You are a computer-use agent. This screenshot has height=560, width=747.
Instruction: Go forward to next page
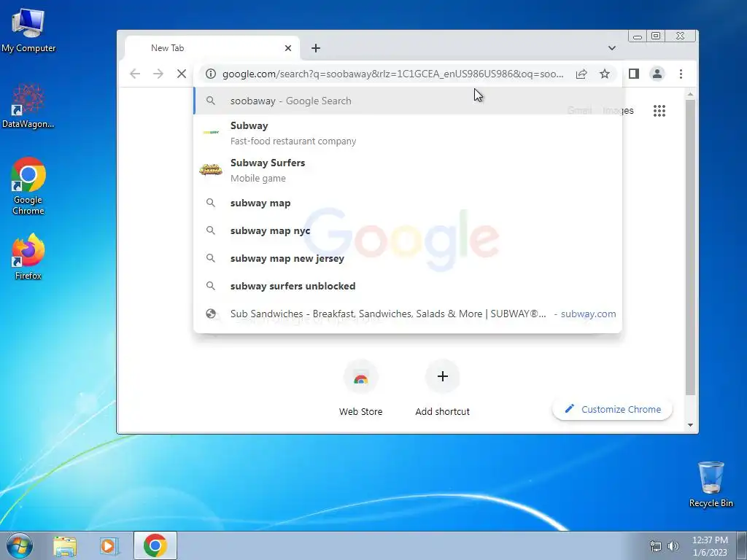(158, 74)
